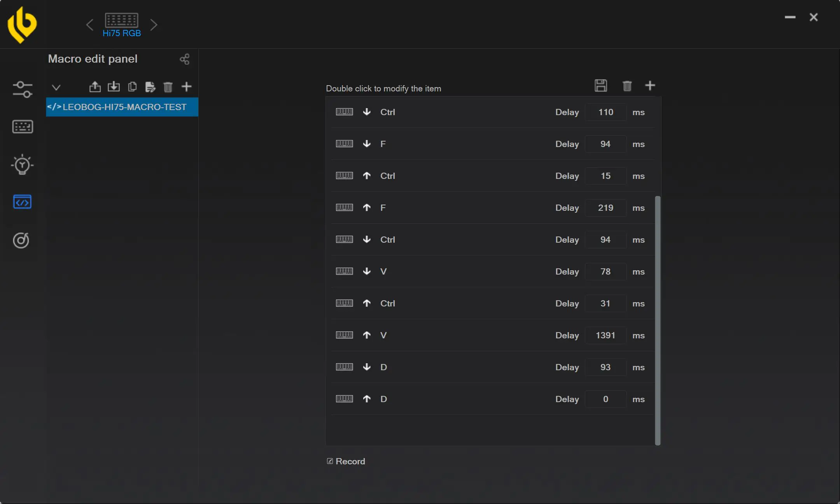Click the rename macro edit icon

click(x=150, y=87)
